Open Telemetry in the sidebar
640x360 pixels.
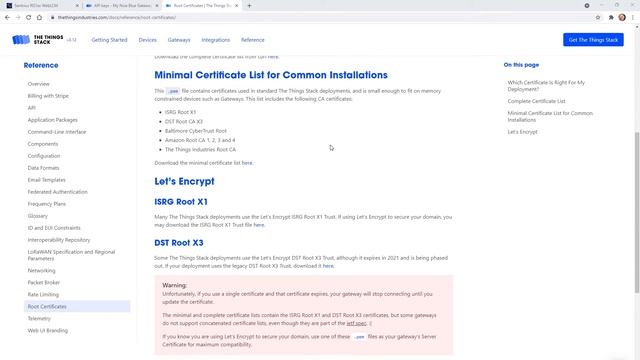[39, 318]
